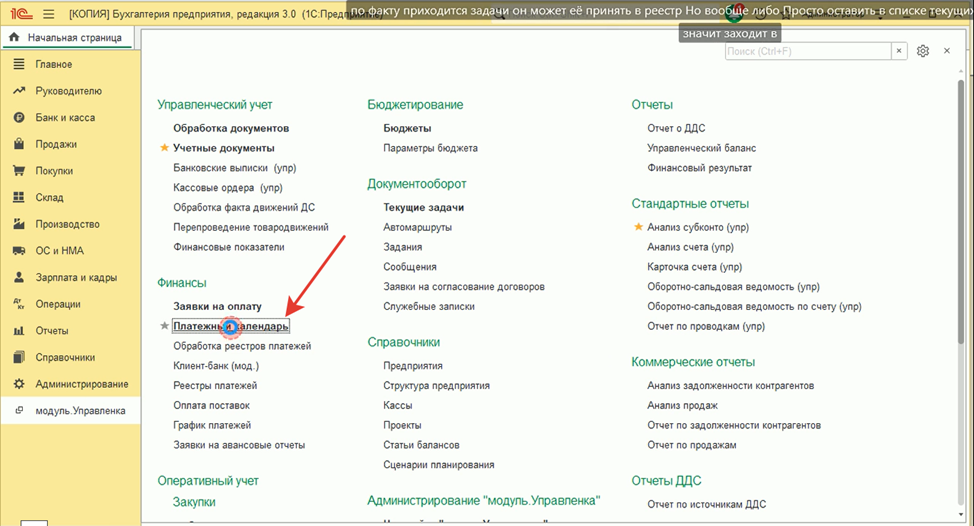Click the Продажи bag icon
This screenshot has height=526, width=974.
point(19,144)
